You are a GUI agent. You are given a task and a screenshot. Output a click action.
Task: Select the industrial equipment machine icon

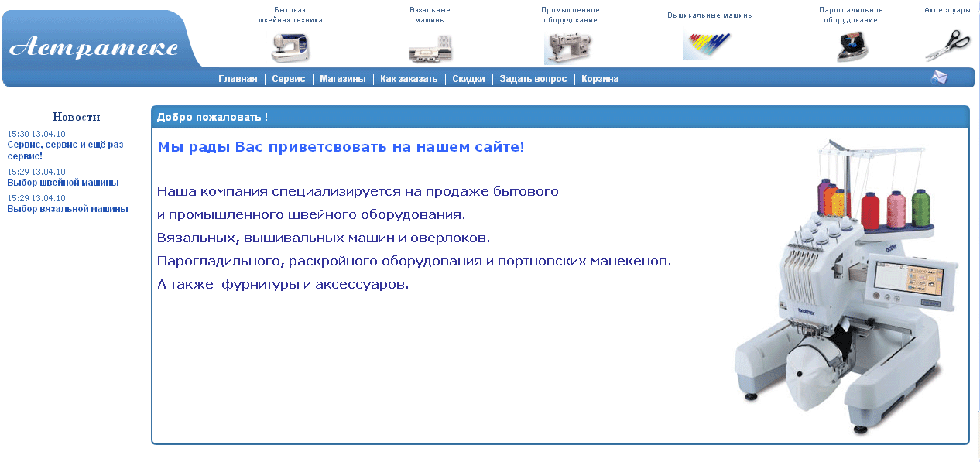570,49
